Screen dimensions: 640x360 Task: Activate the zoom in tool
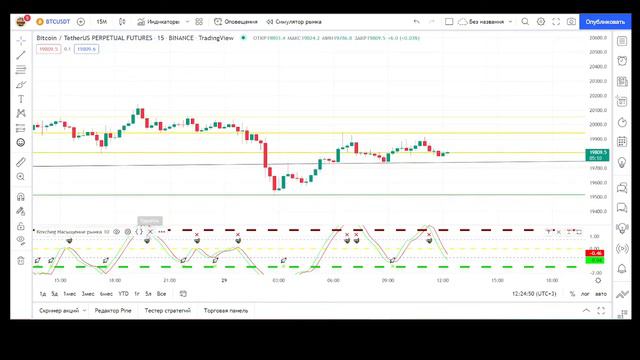[x=21, y=177]
